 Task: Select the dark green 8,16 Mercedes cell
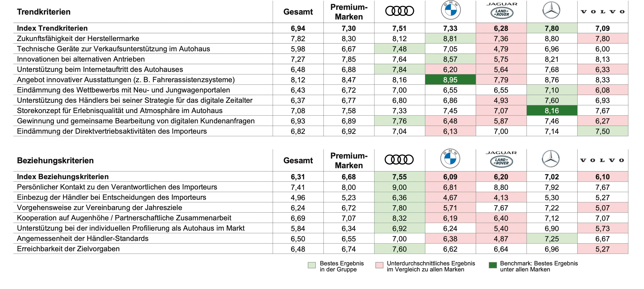(x=552, y=110)
